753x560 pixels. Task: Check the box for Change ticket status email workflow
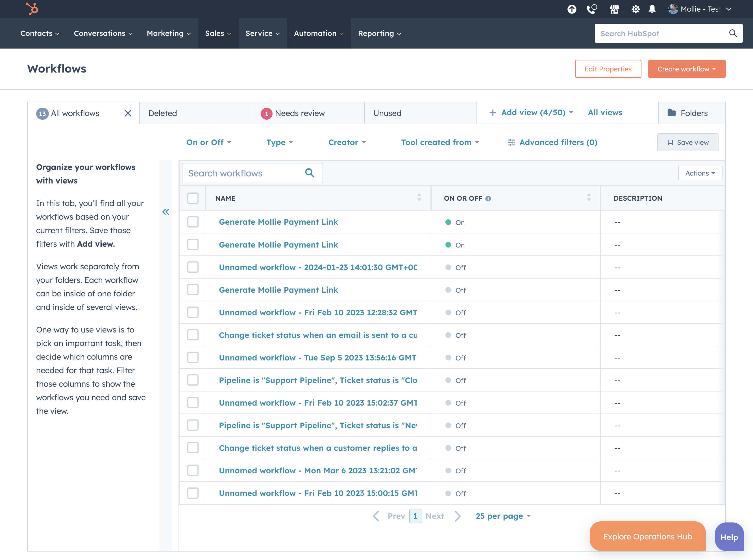(193, 335)
